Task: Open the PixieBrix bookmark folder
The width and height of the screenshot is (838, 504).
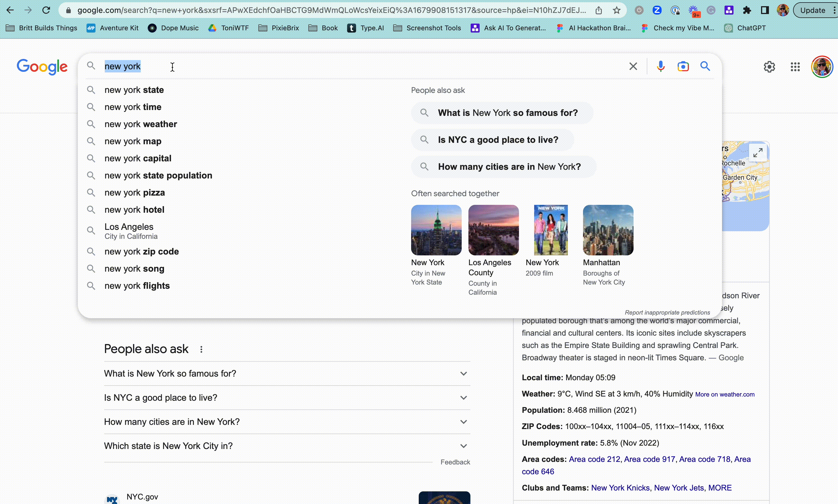Action: (x=279, y=28)
